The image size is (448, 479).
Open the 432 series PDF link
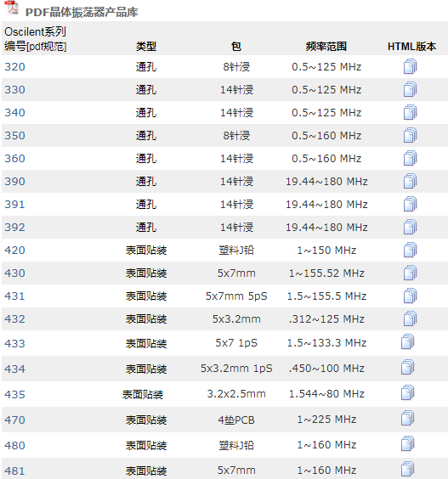[x=14, y=318]
